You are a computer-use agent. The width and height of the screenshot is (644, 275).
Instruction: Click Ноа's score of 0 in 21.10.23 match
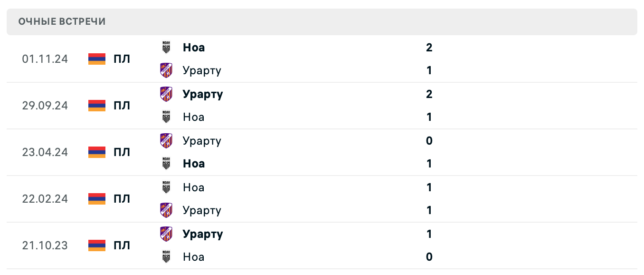click(x=429, y=257)
